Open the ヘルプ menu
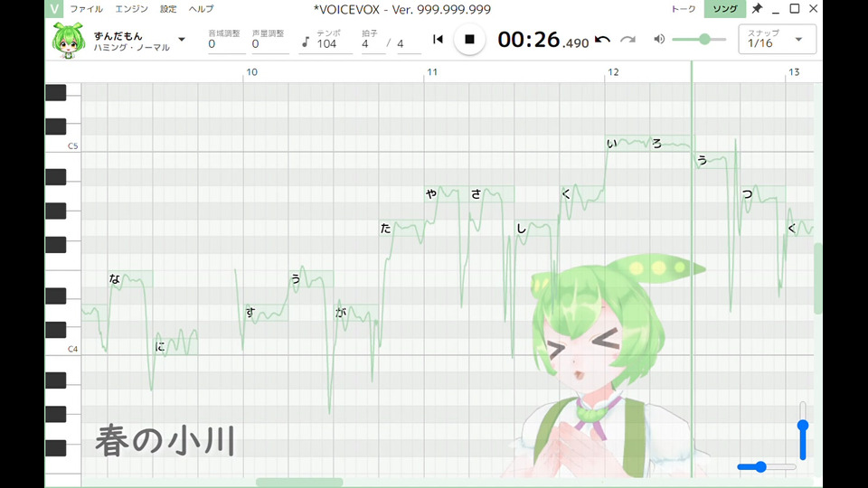Viewport: 868px width, 488px height. (201, 9)
